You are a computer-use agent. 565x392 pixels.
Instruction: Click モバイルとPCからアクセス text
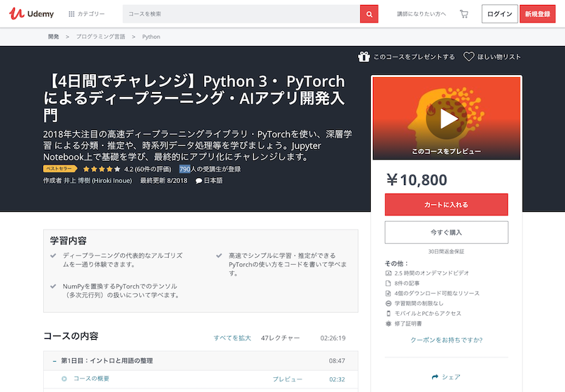(x=428, y=314)
